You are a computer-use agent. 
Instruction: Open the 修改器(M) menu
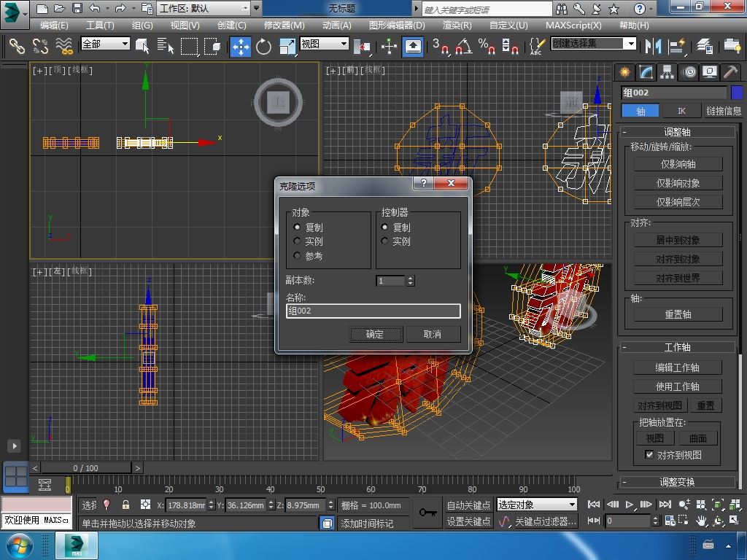pos(285,25)
